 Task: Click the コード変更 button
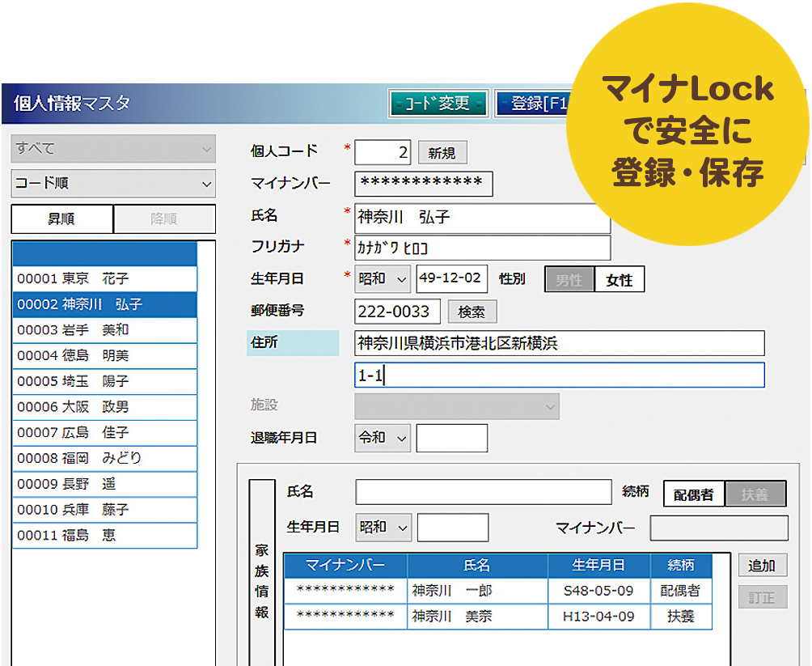click(x=439, y=103)
